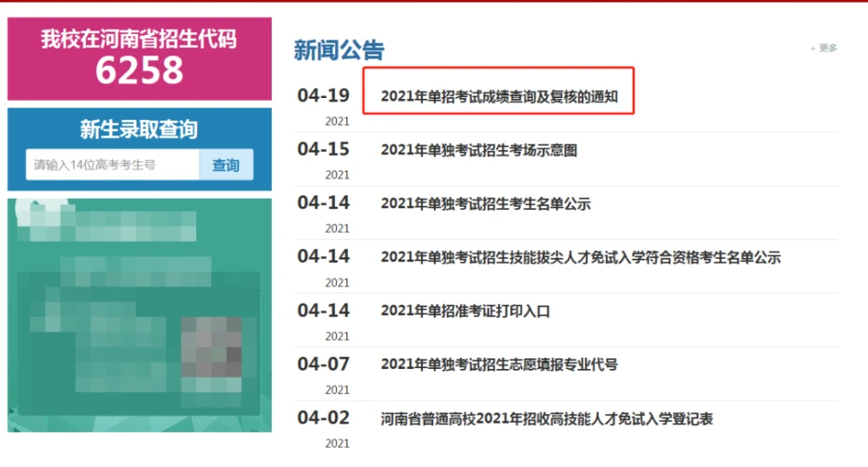Open 2021年单独考试招生志愿填报专业代号 notice

click(499, 365)
